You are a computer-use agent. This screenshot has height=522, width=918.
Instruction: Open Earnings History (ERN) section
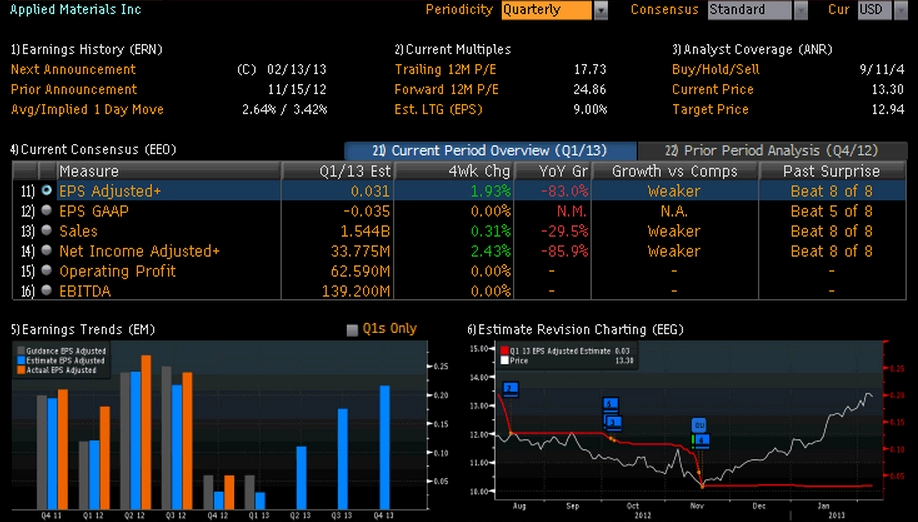point(87,50)
